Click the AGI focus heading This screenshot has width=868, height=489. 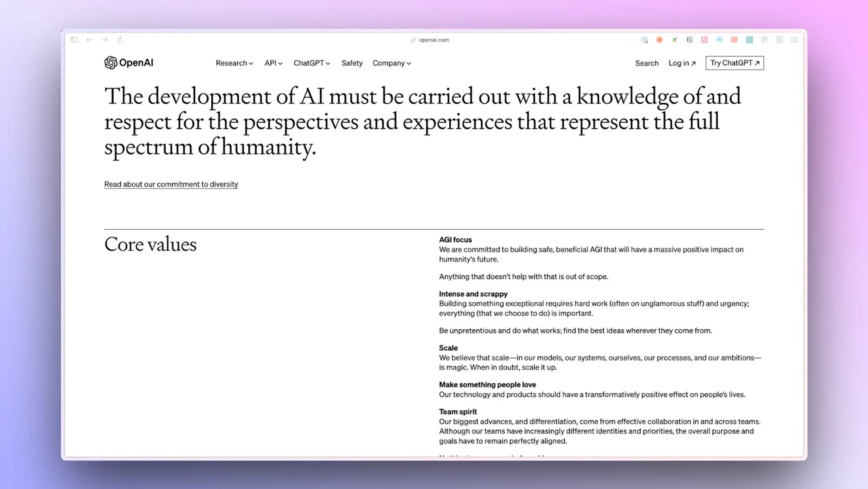(455, 240)
